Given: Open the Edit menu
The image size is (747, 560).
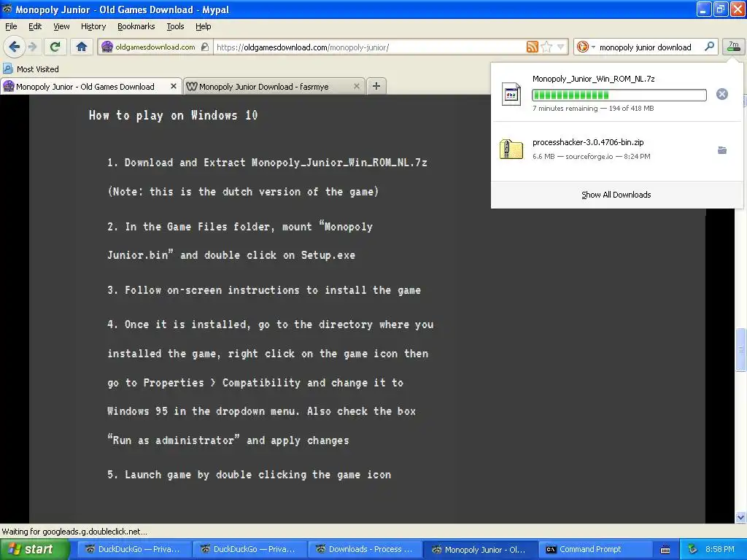Looking at the screenshot, I should (x=35, y=27).
